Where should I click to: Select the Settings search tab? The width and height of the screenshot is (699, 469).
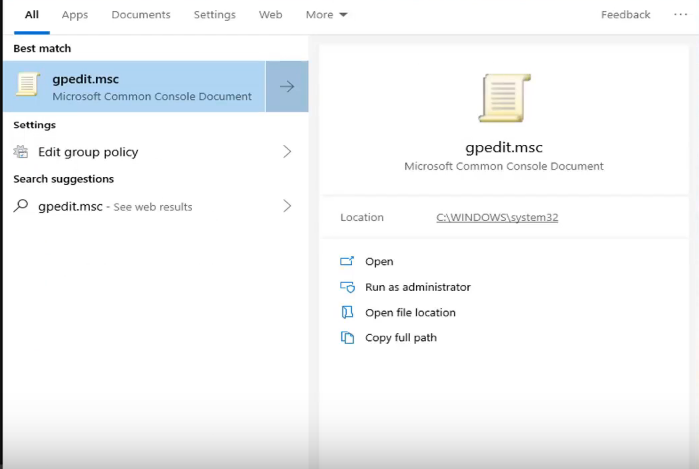(214, 15)
